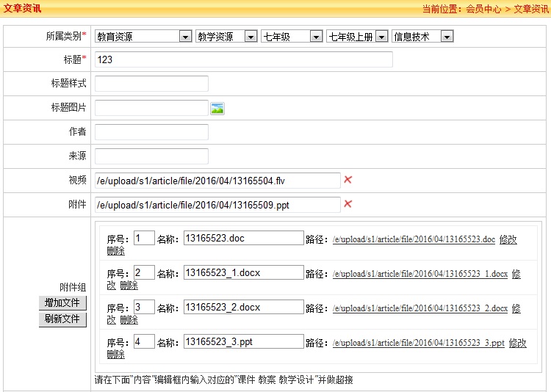
Task: Remove the video file with red X
Action: point(347,180)
